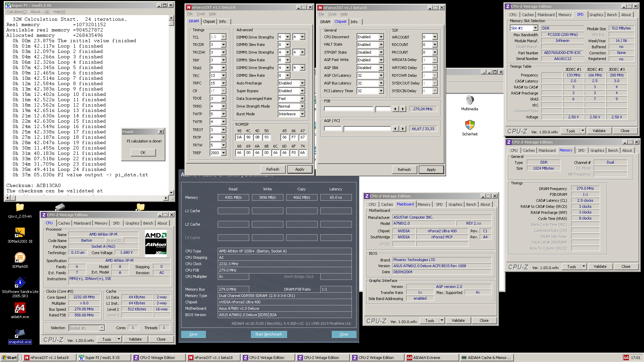
Task: Open DRAM tab in Chipset nForce2XT window
Action: [325, 22]
